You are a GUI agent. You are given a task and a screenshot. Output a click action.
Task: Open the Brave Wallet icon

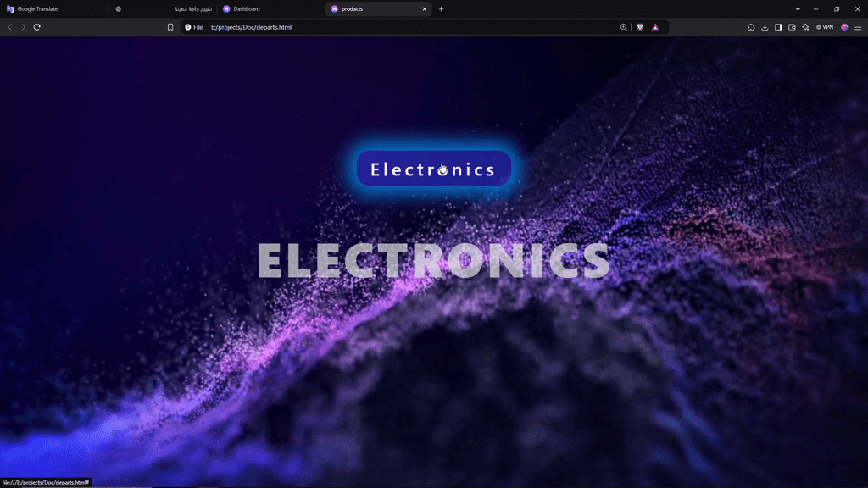coord(793,27)
